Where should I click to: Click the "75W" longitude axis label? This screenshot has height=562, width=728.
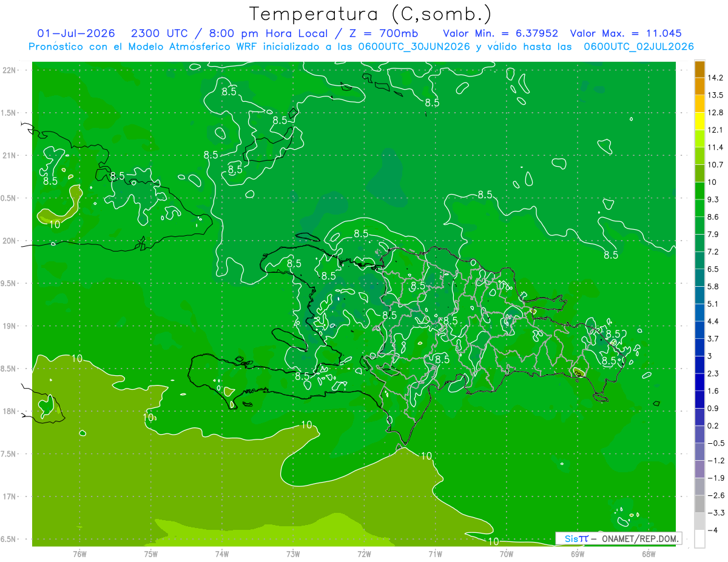point(151,554)
